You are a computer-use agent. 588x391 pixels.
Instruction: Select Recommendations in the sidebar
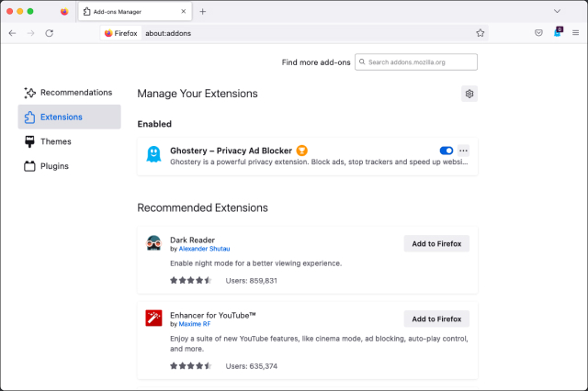click(x=75, y=93)
